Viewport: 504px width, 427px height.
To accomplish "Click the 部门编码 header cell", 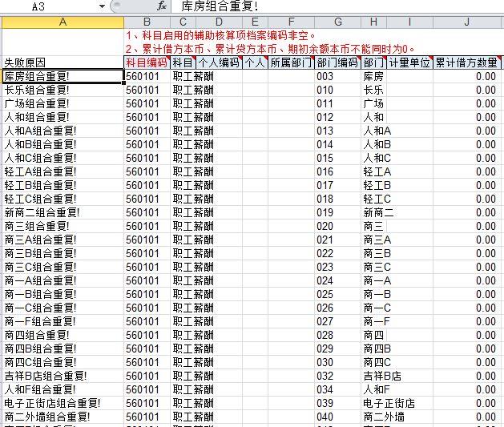I will [338, 62].
